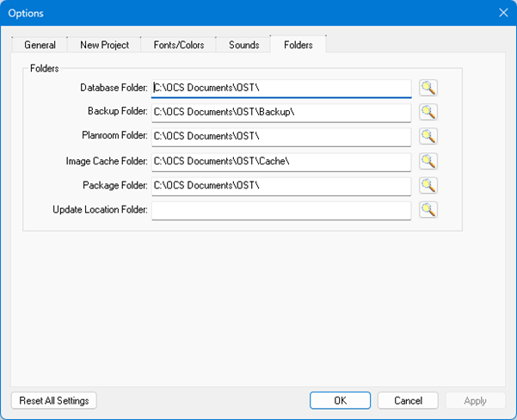Click the 'Backup Folder:' label
This screenshot has width=517, height=420.
[x=117, y=111]
